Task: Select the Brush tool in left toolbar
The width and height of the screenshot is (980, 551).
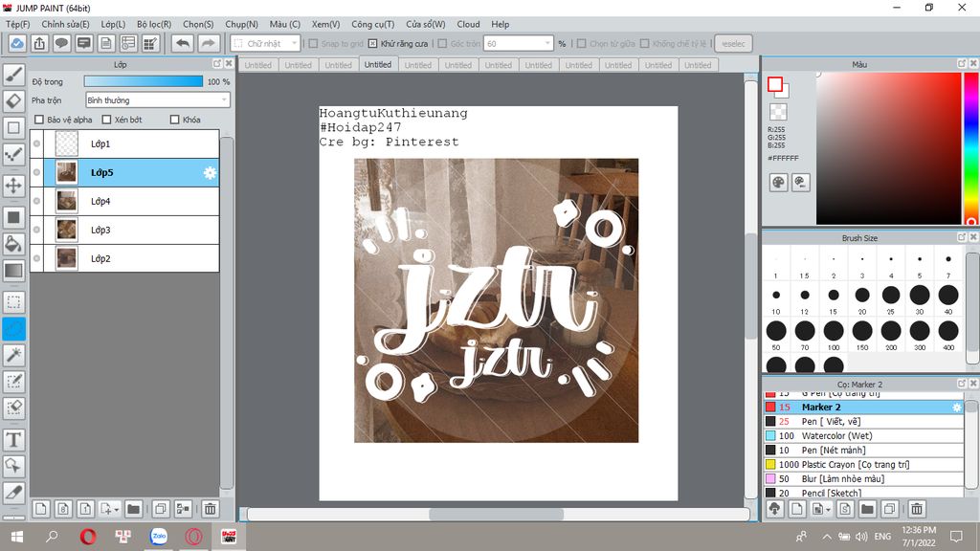Action: [13, 75]
